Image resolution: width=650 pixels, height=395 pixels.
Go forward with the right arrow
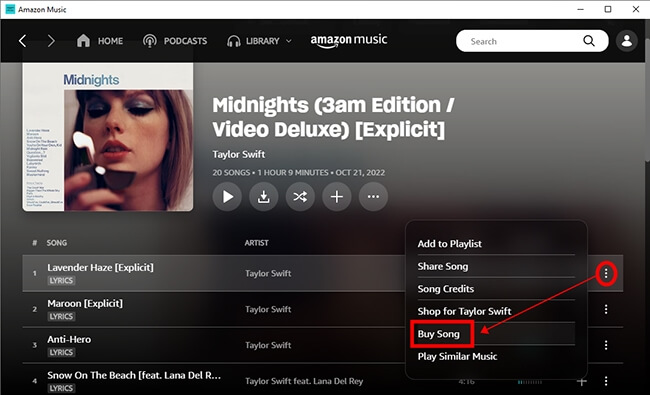click(51, 41)
